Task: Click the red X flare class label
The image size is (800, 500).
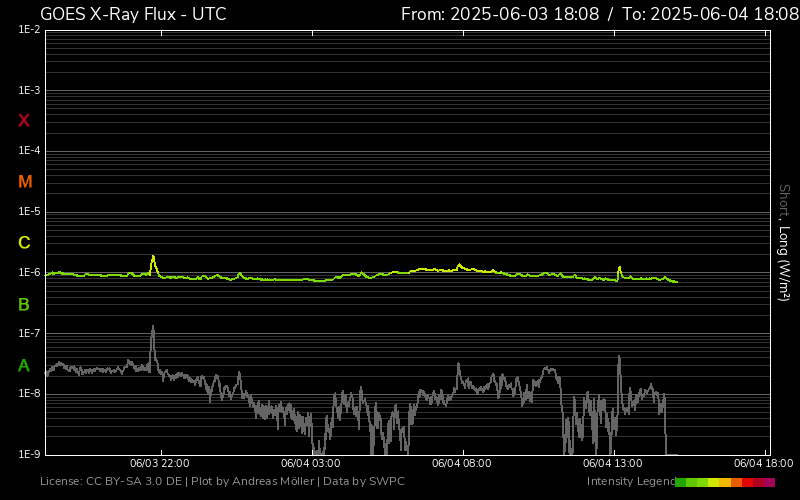Action: click(x=24, y=121)
